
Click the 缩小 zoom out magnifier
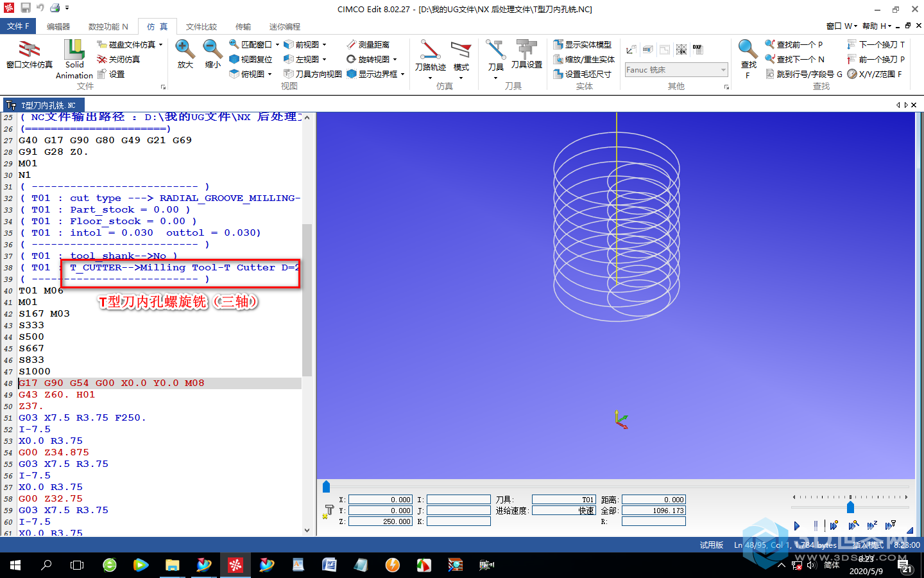tap(213, 55)
